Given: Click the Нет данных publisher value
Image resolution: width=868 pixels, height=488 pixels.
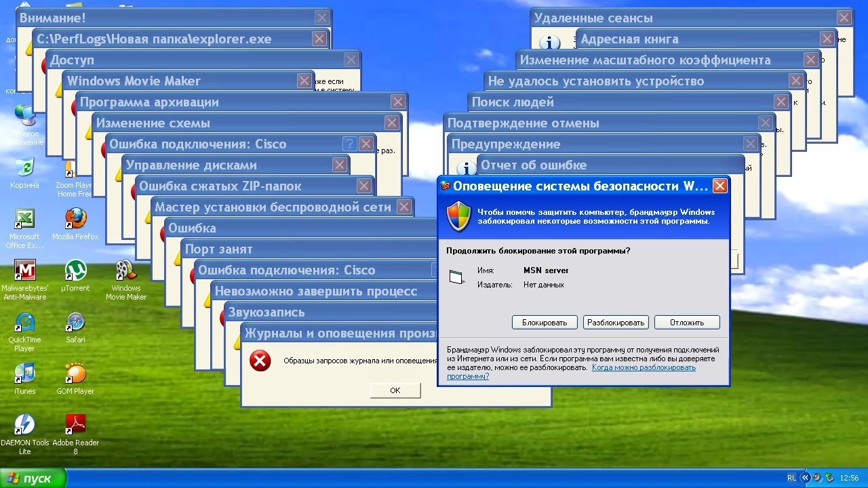Looking at the screenshot, I should pos(543,285).
